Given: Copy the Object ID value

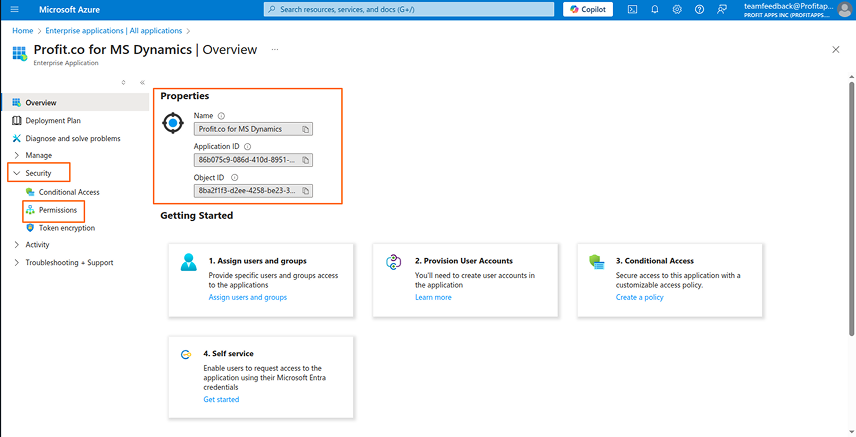Looking at the screenshot, I should point(306,191).
